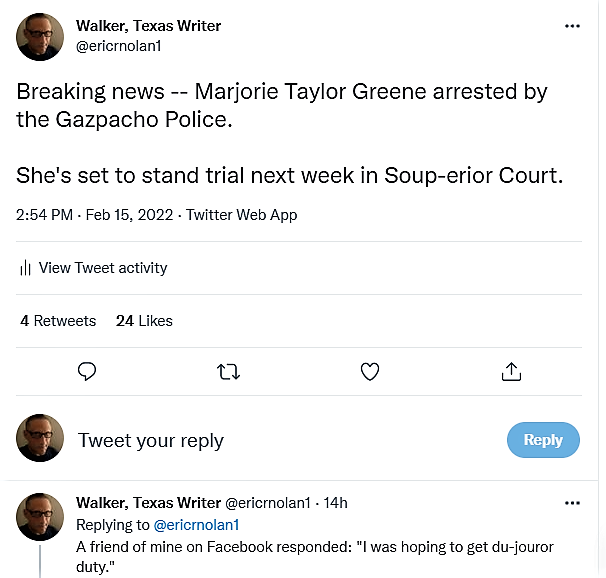
Task: Click the share upload icon
Action: pyautogui.click(x=511, y=371)
